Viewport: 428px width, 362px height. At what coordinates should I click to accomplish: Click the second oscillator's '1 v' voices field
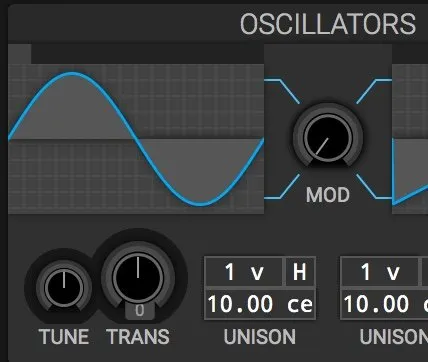(380, 272)
